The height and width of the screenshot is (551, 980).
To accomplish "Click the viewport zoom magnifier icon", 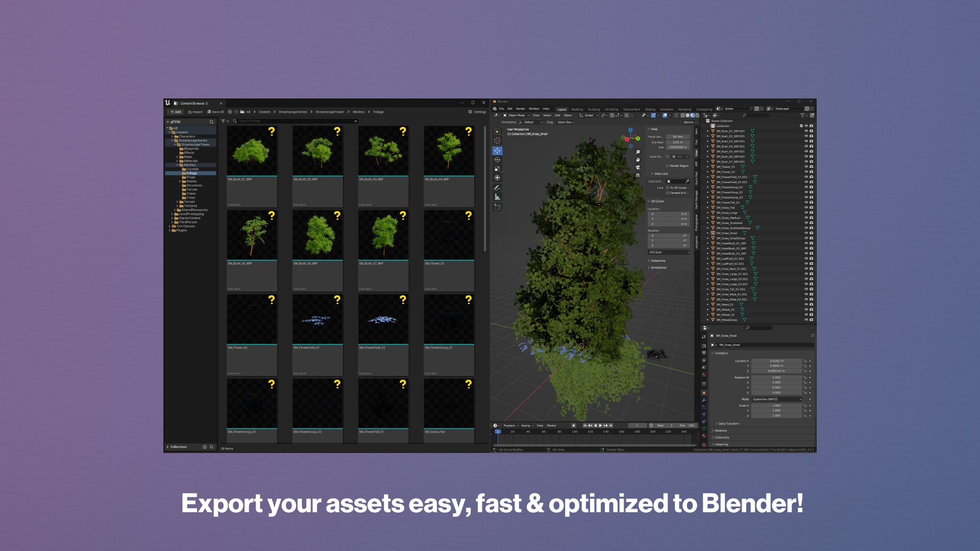I will coord(638,152).
